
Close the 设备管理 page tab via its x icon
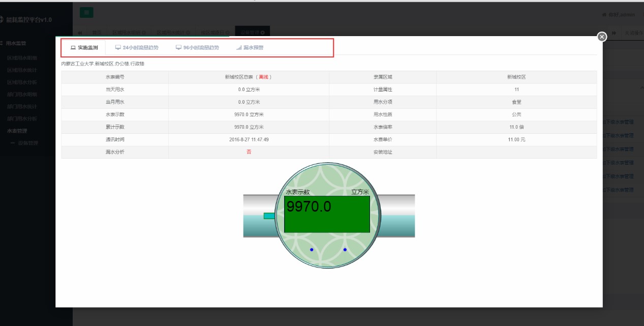coord(262,33)
